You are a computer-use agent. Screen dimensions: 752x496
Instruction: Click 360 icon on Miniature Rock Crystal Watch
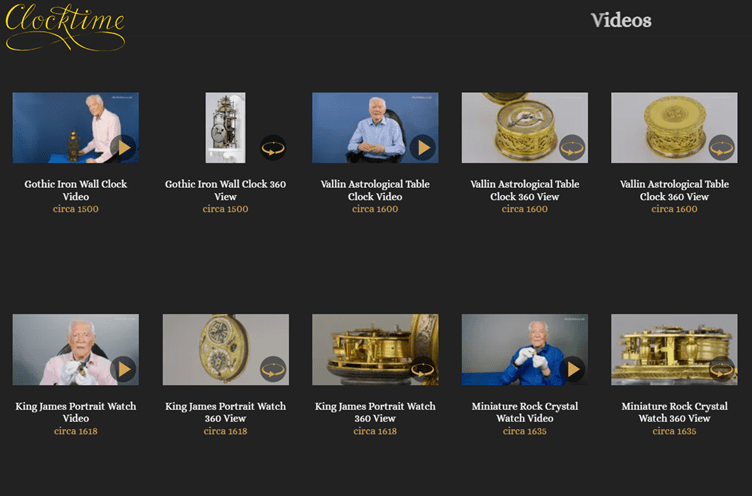click(722, 369)
